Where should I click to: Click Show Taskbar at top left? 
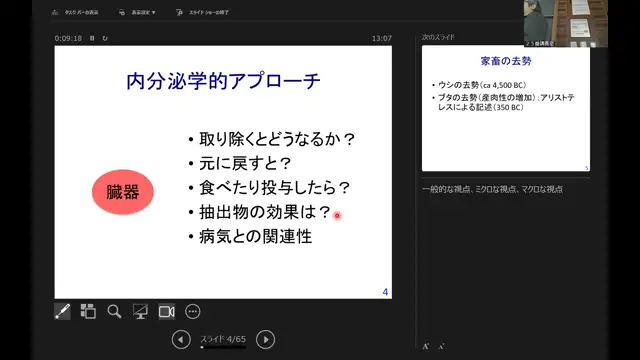(x=75, y=13)
